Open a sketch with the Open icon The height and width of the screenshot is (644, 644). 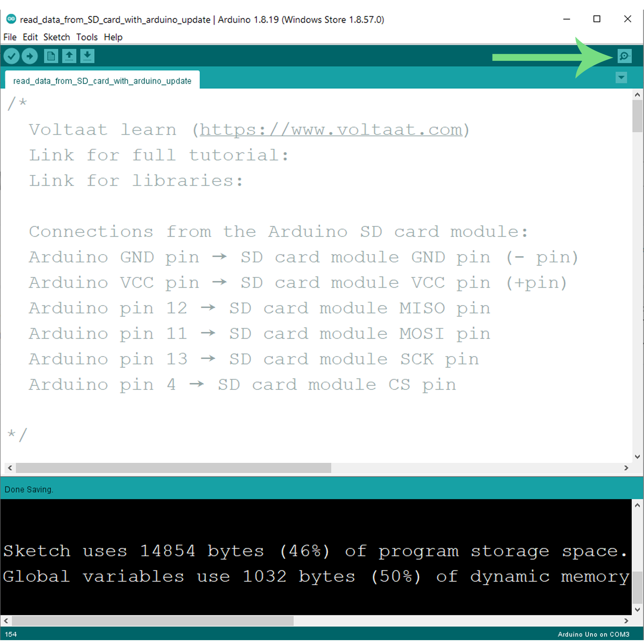[x=69, y=56]
